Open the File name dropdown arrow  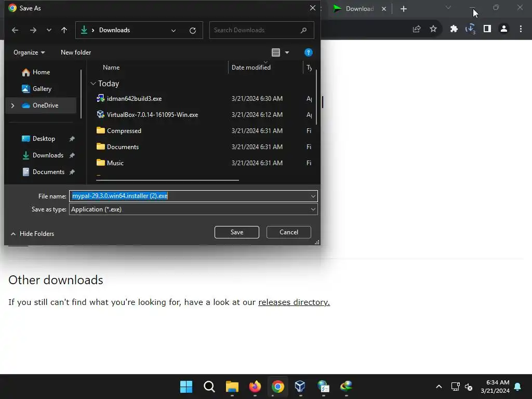coord(313,196)
